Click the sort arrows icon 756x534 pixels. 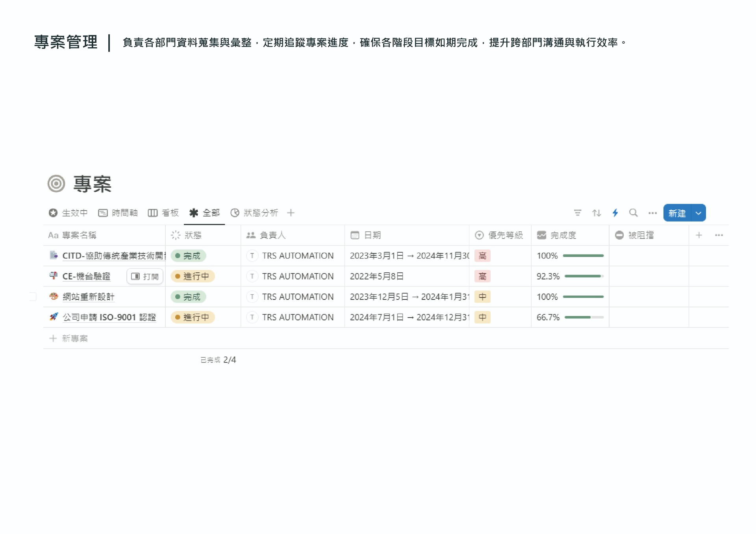tap(596, 213)
